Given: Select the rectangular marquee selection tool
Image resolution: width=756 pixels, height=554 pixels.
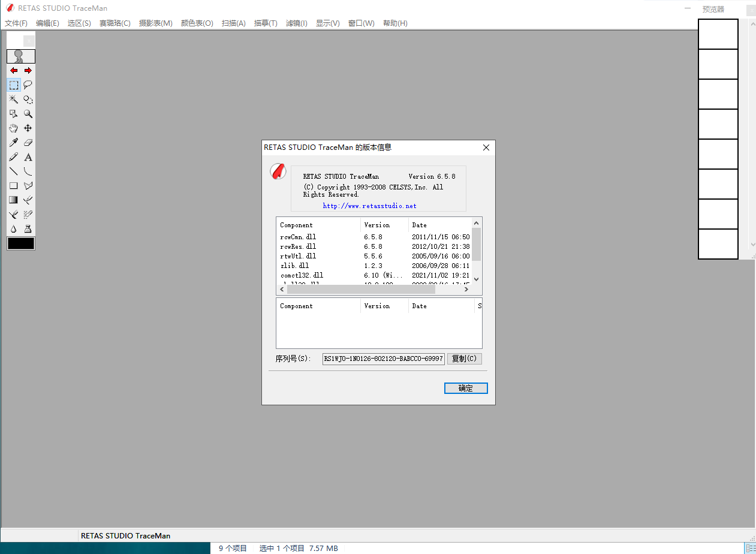Looking at the screenshot, I should (14, 85).
